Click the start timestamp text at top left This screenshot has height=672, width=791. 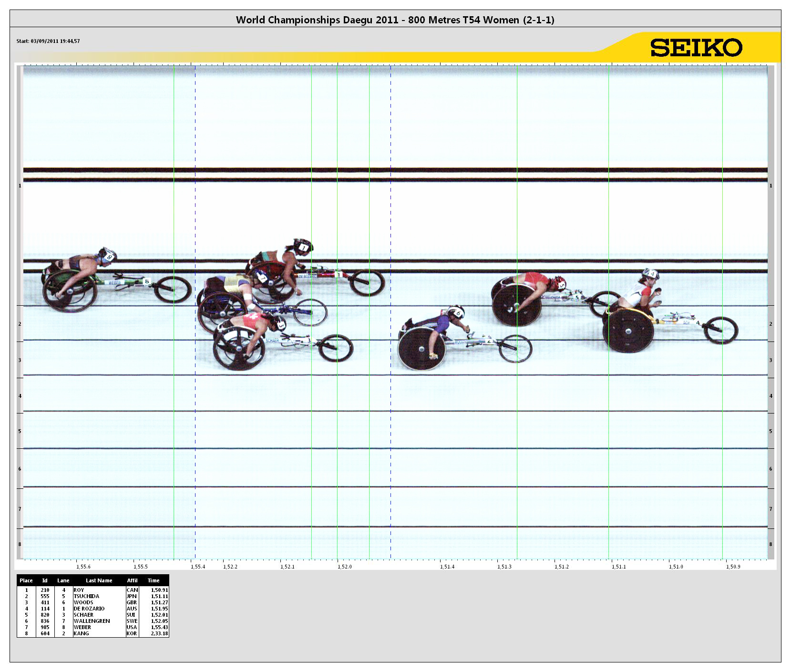coord(48,41)
